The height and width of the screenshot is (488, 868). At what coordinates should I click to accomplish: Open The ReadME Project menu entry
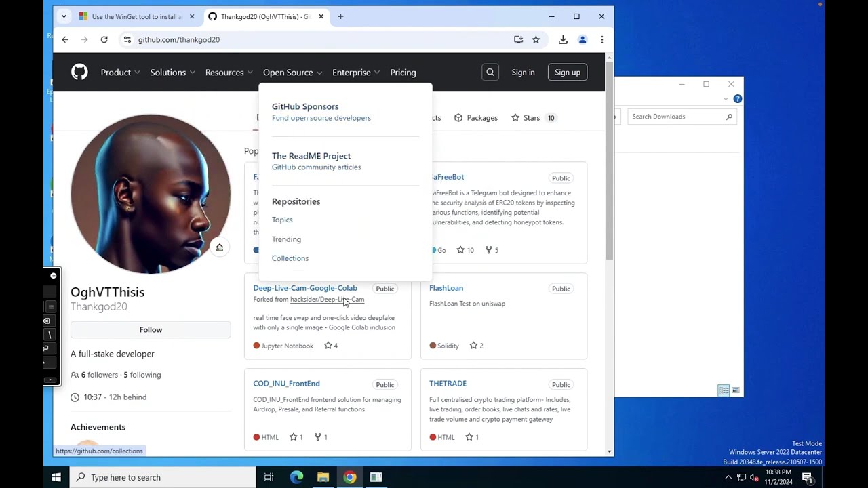point(317,161)
